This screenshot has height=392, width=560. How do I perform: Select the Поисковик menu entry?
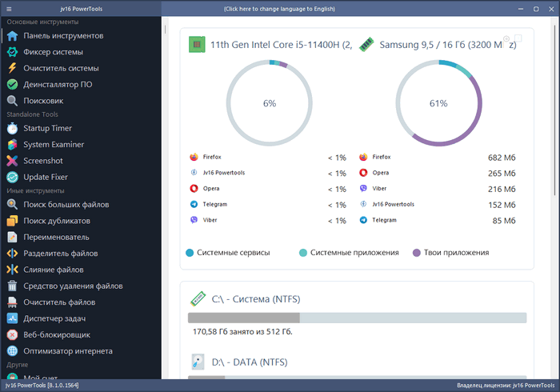point(43,101)
